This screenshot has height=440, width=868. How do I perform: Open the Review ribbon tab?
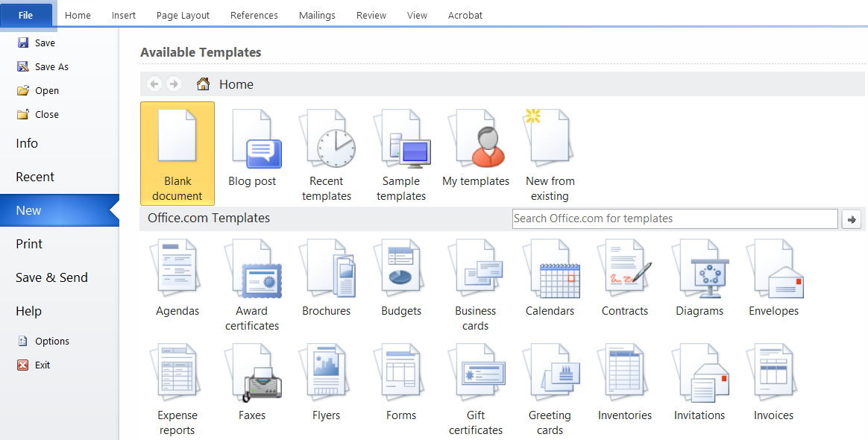tap(371, 15)
